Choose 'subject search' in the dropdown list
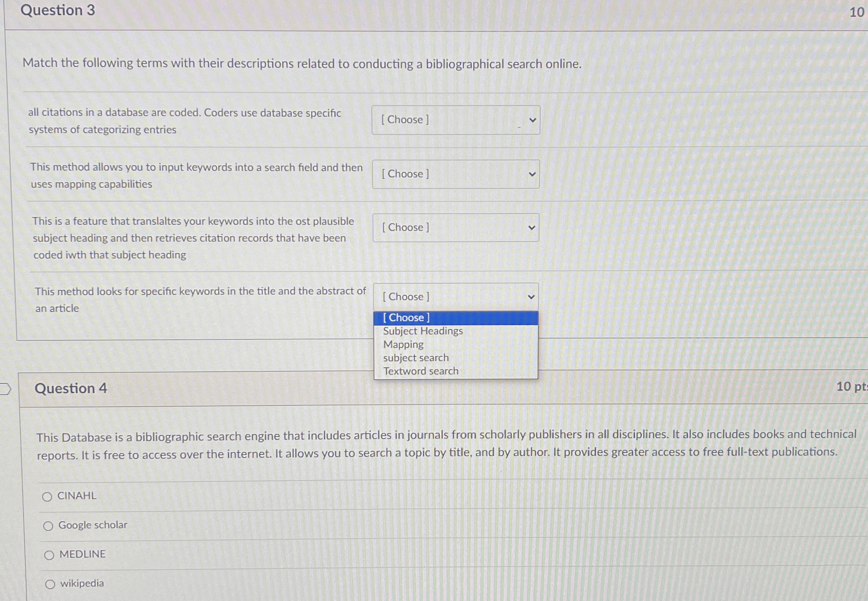 tap(416, 358)
